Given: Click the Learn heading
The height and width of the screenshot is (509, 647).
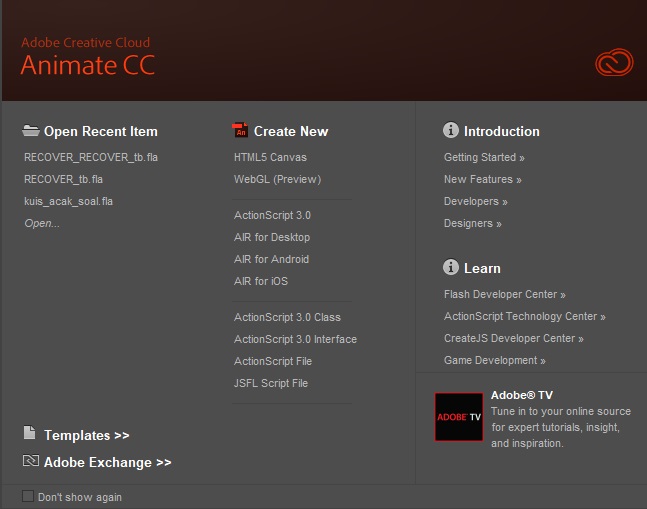Looking at the screenshot, I should pyautogui.click(x=482, y=268).
